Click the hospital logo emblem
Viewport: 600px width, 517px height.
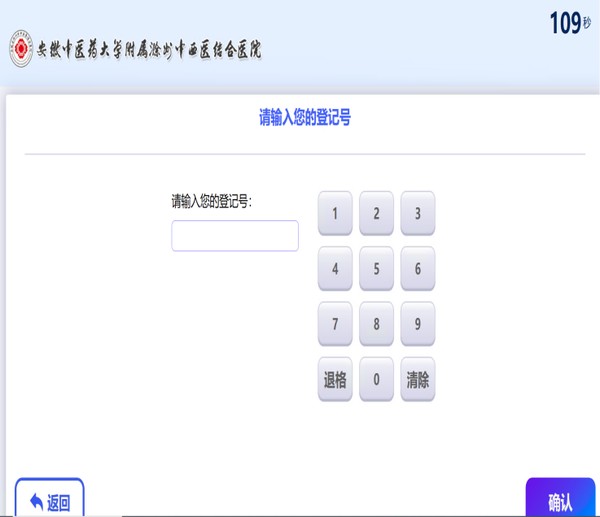(21, 49)
